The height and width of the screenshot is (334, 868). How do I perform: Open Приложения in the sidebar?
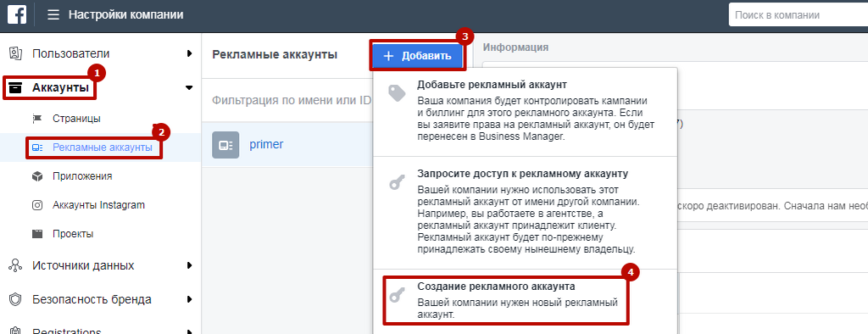click(82, 176)
